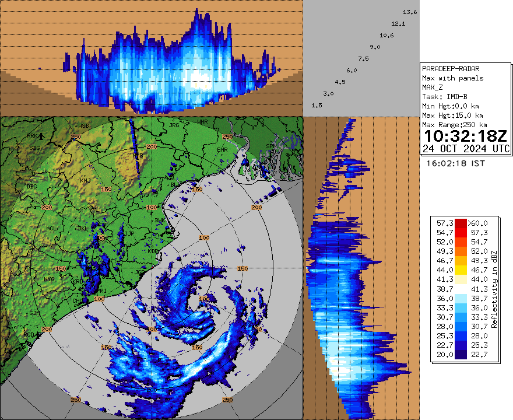
Task: Pick the blue 30.7 to 33.3 swatch
Action: [x=461, y=317]
